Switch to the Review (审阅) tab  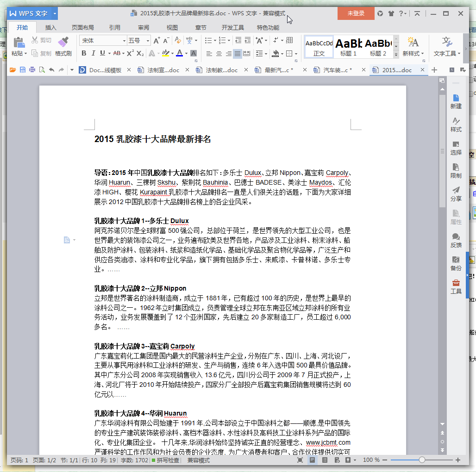pos(144,28)
